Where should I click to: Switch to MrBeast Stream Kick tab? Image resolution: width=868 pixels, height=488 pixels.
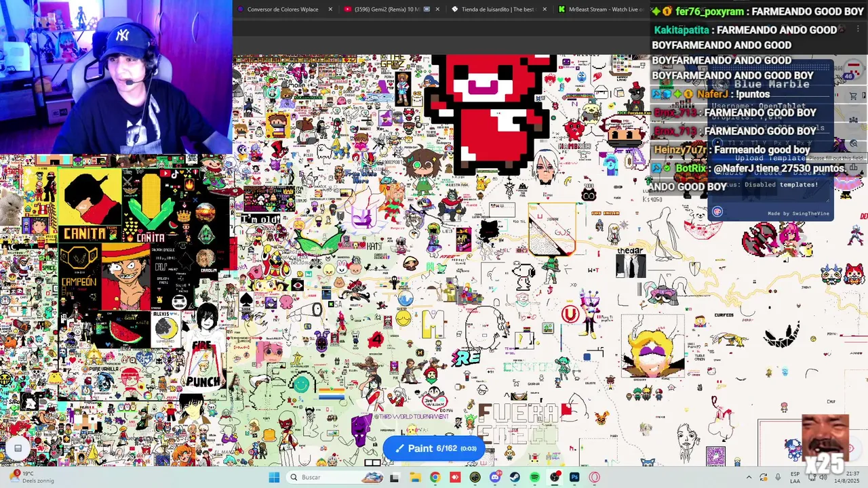click(600, 9)
